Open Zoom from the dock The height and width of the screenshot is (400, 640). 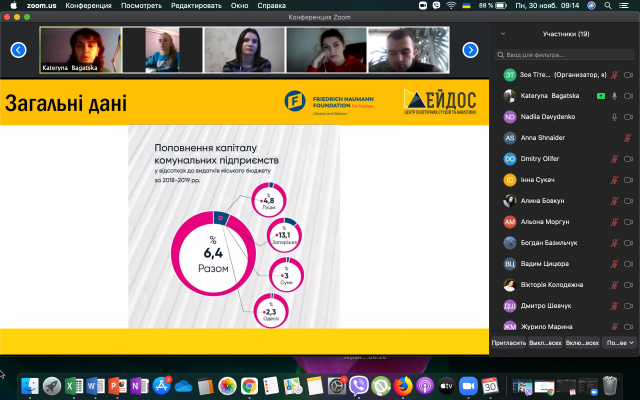point(469,386)
